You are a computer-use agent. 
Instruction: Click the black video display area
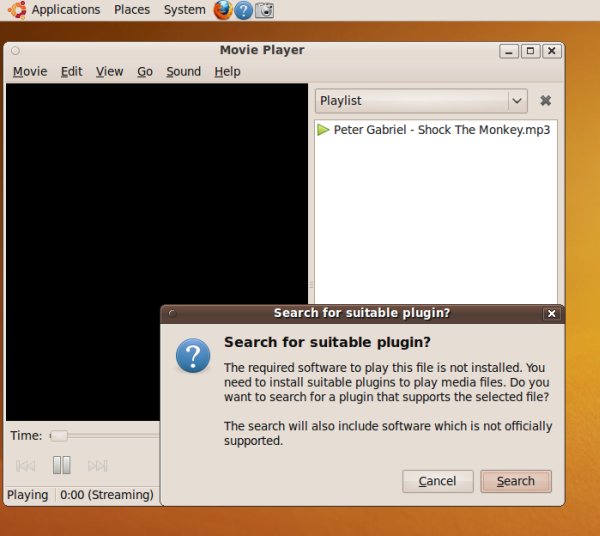(x=157, y=194)
